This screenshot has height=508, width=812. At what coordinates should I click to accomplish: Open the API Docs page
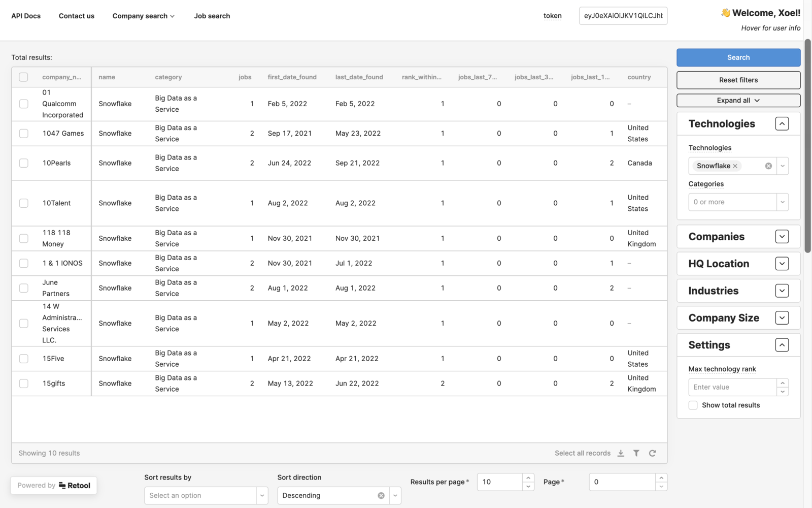click(x=26, y=16)
